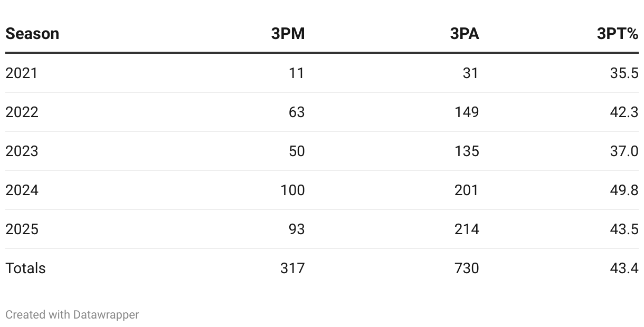Image resolution: width=644 pixels, height=327 pixels.
Task: Click the 3PA value 214 for 2025
Action: click(x=467, y=229)
